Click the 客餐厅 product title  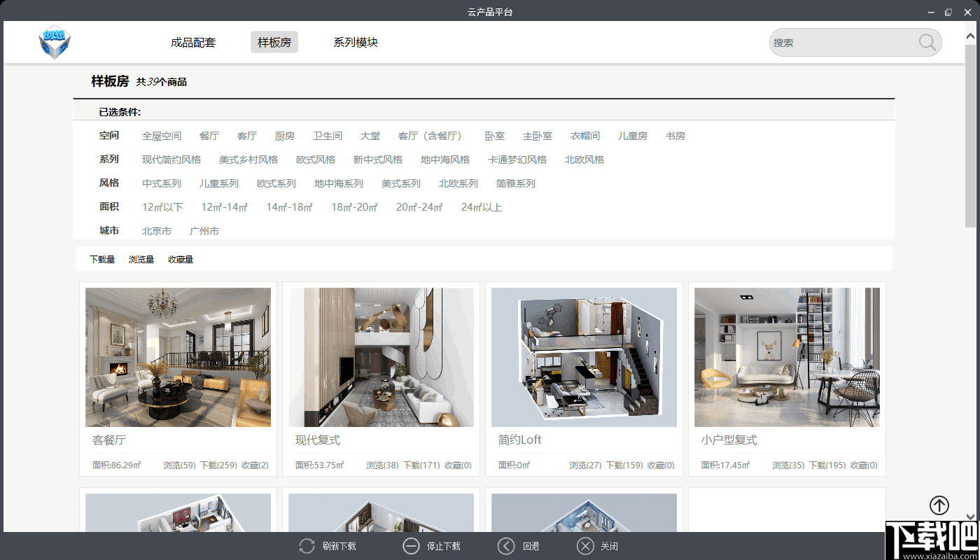109,440
